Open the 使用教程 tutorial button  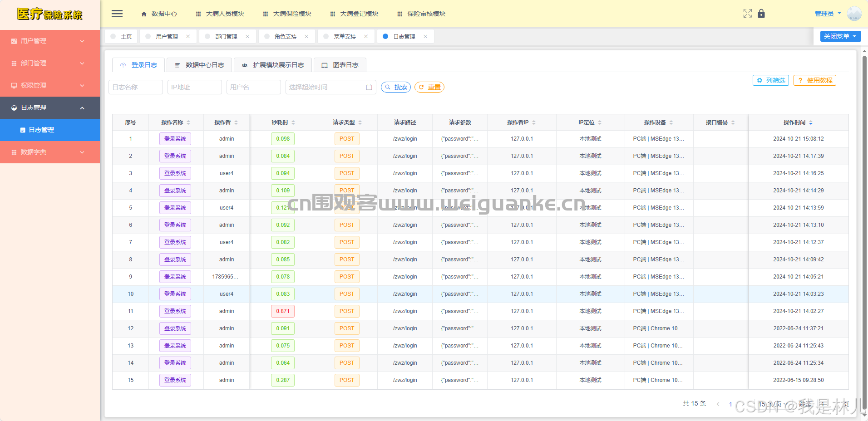[x=815, y=80]
